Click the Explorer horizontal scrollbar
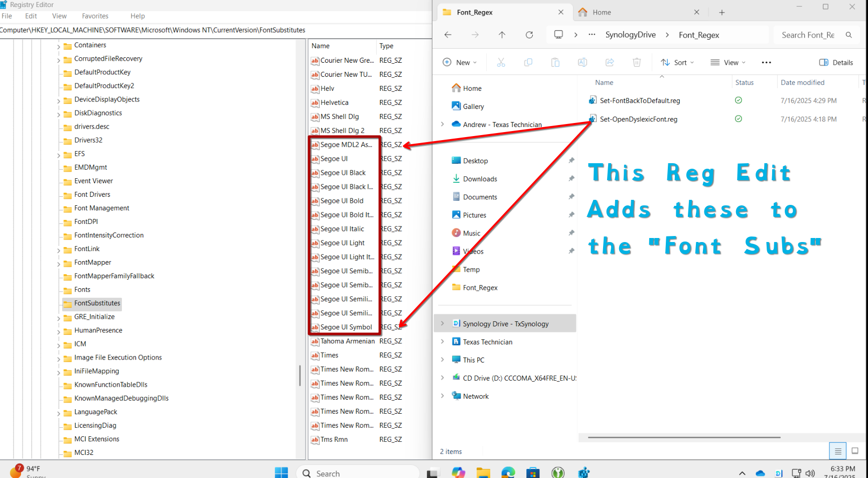The height and width of the screenshot is (478, 868). [x=684, y=437]
